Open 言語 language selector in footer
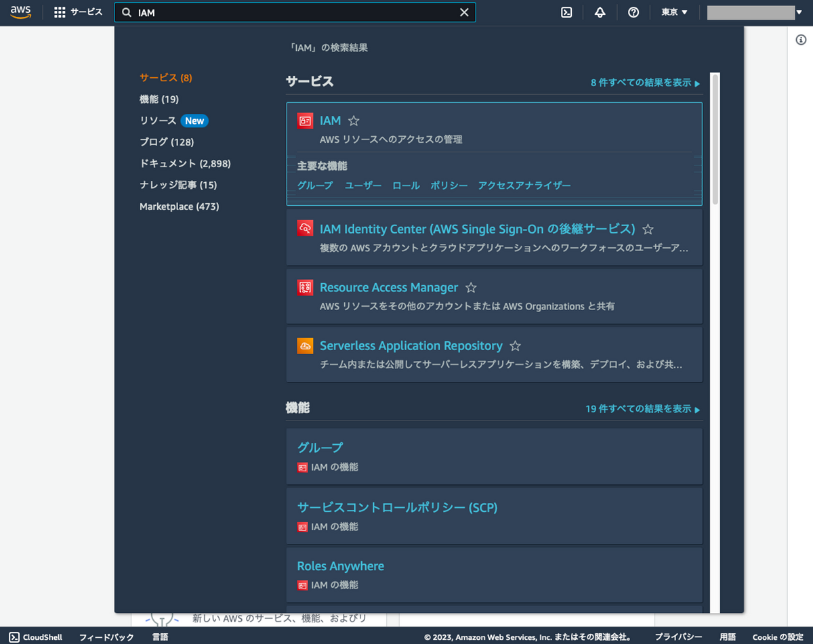Screen dimensions: 813x644 [x=160, y=637]
